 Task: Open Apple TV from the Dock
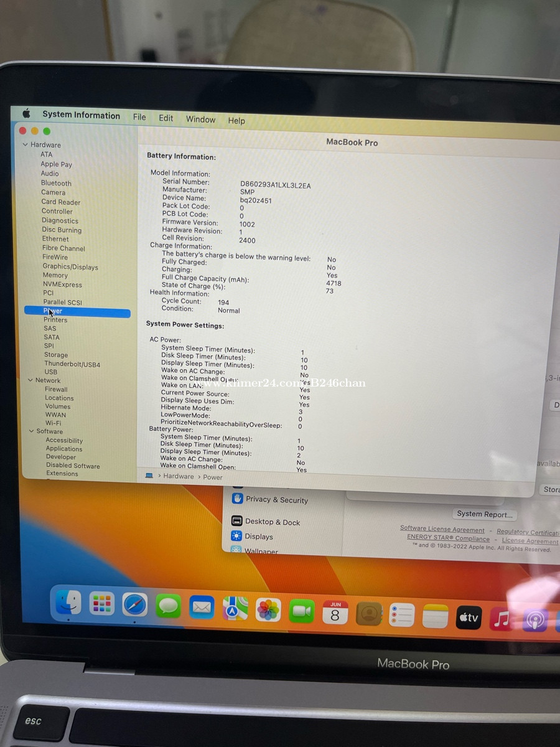[469, 618]
